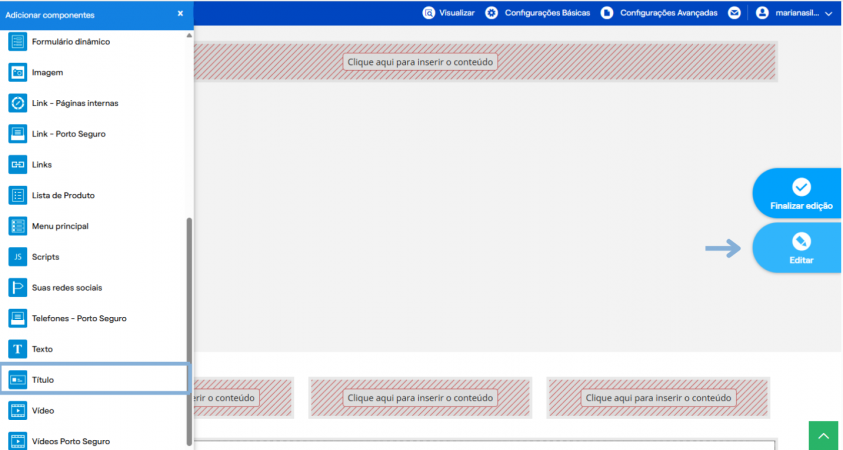Select the 'Suas redes sociais' label
Screen dimensions: 843x450
click(67, 288)
